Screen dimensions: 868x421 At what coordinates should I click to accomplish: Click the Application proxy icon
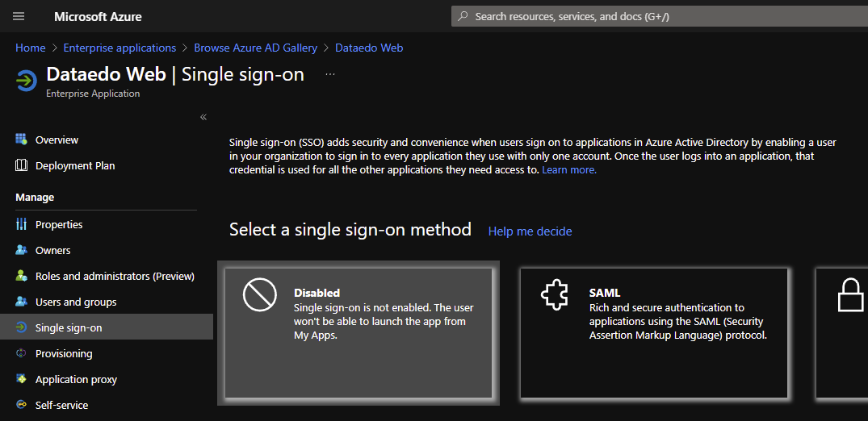point(22,379)
